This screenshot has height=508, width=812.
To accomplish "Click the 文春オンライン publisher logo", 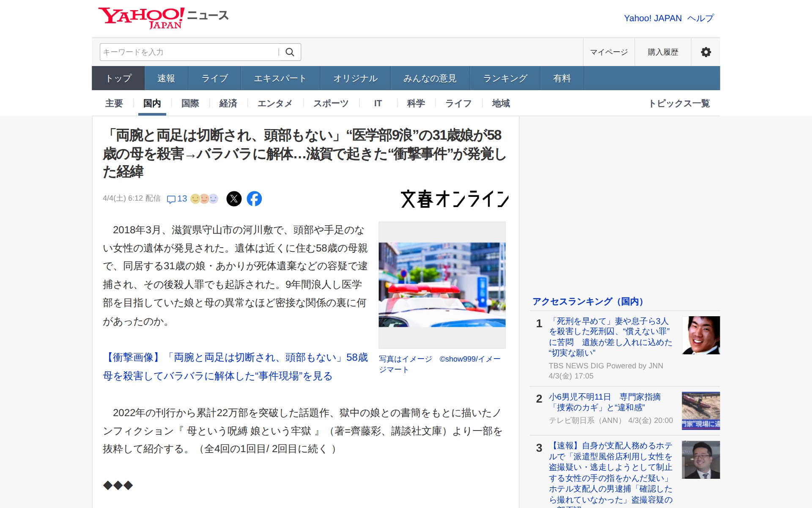I will point(455,199).
